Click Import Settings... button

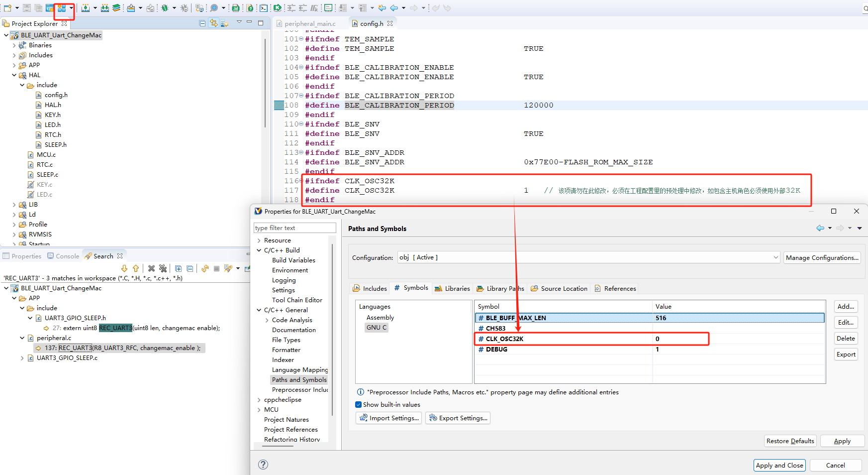click(x=389, y=418)
